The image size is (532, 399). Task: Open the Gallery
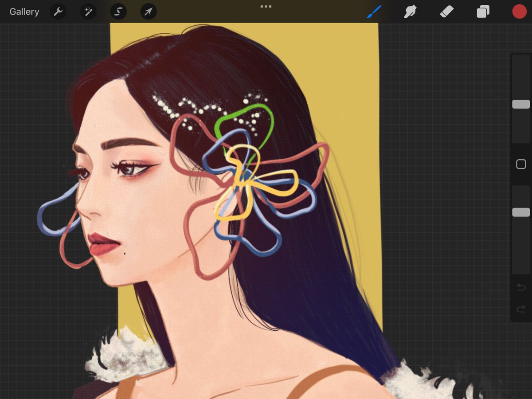point(24,12)
